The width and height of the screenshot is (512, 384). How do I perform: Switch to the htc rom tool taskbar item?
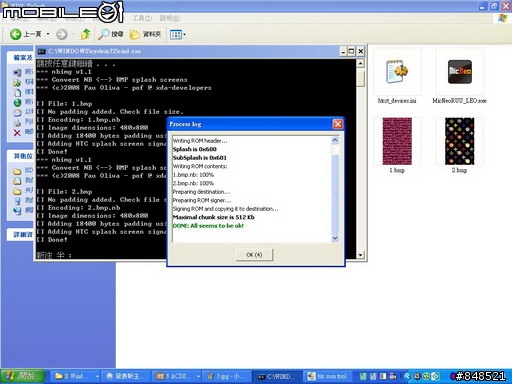pos(328,376)
